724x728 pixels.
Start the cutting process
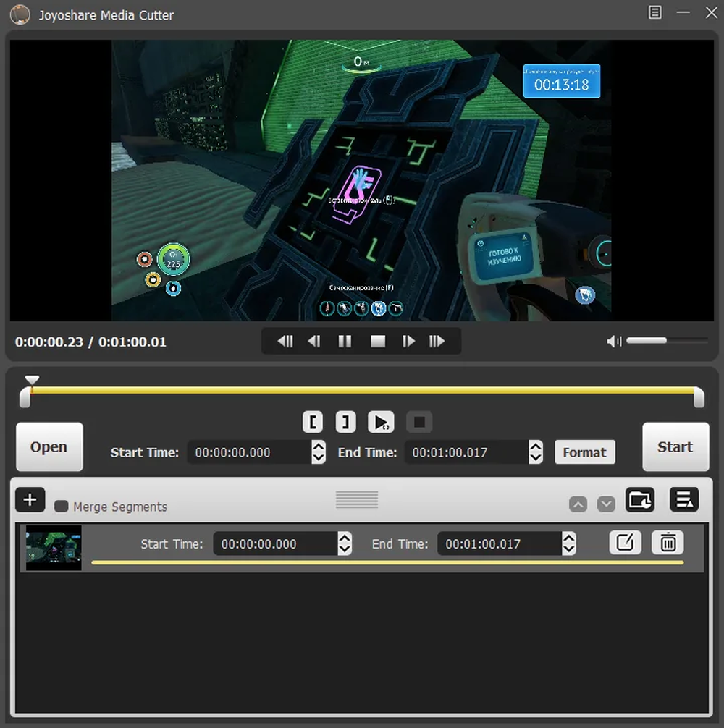tap(675, 446)
